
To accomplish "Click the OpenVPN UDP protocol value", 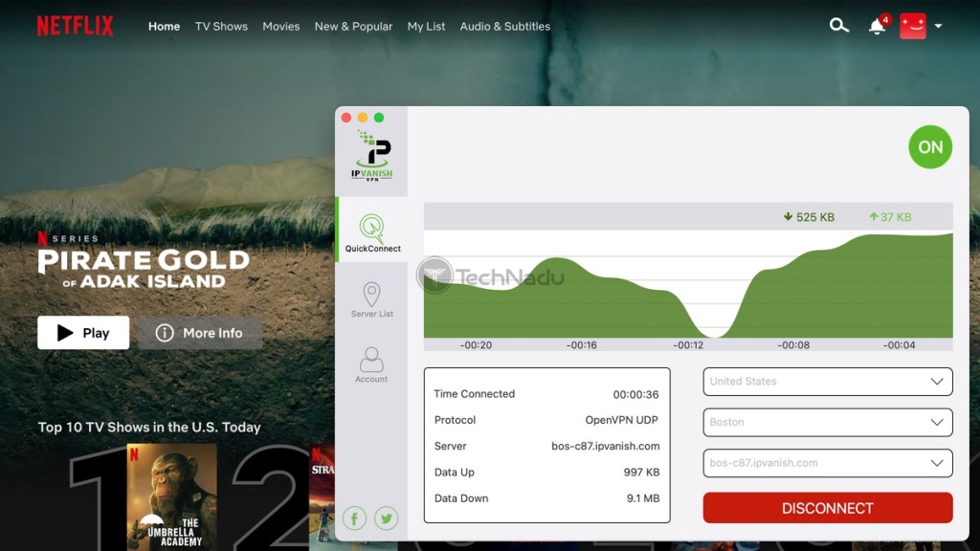I will [x=621, y=420].
